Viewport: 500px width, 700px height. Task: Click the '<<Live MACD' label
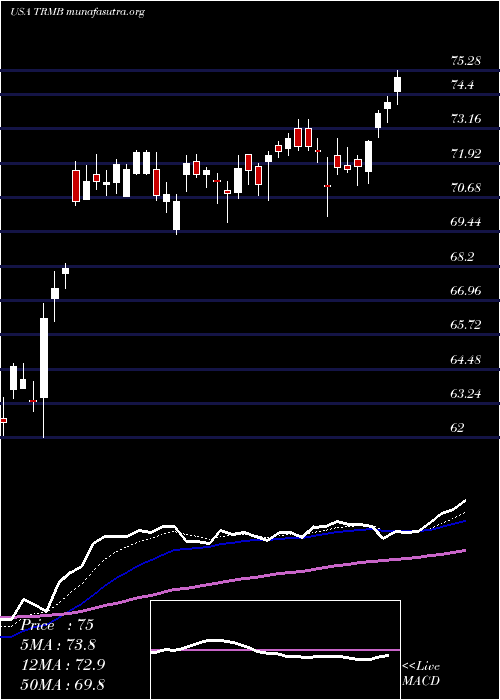click(x=421, y=674)
